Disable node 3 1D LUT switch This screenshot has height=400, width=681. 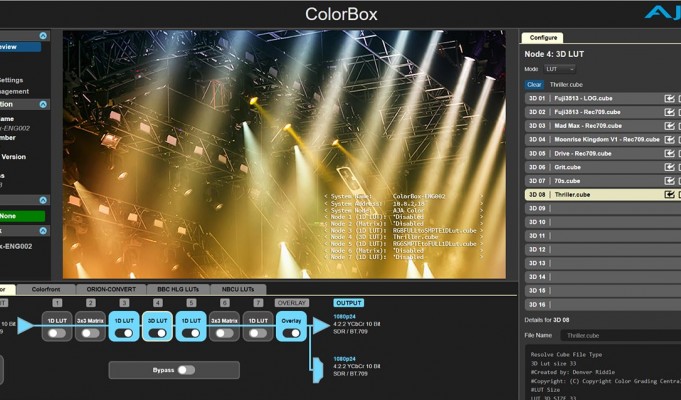[x=124, y=333]
